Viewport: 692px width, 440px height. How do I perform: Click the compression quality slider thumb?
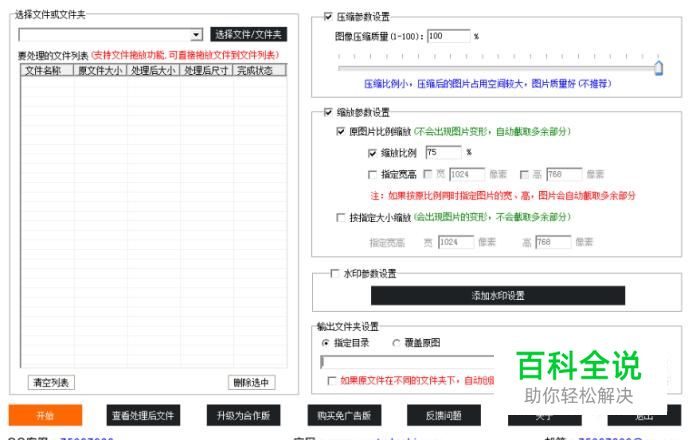[658, 68]
